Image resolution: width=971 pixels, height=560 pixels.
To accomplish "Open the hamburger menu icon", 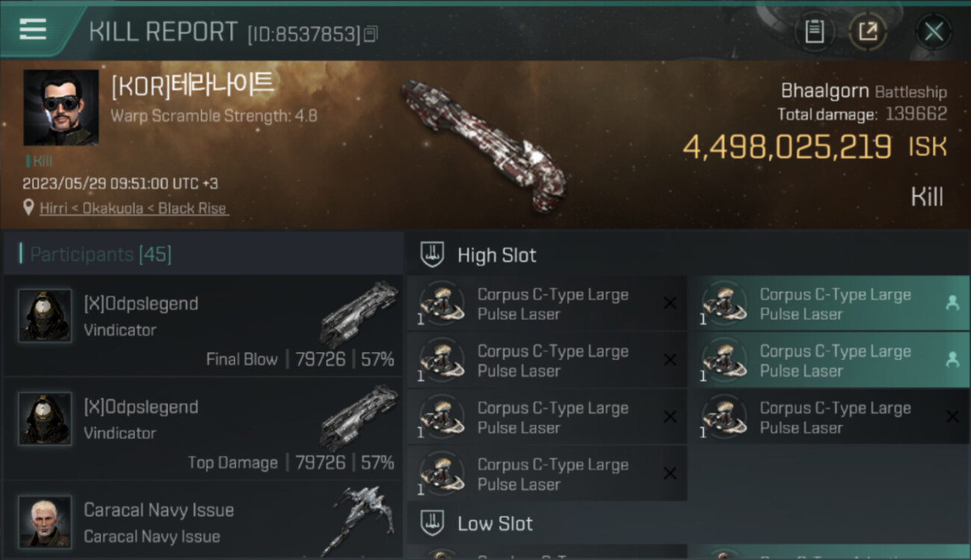I will point(33,30).
